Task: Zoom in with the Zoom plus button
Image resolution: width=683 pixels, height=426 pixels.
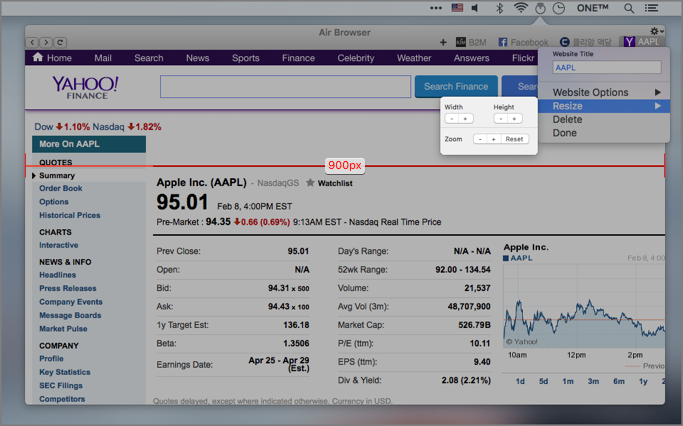Action: pos(494,139)
